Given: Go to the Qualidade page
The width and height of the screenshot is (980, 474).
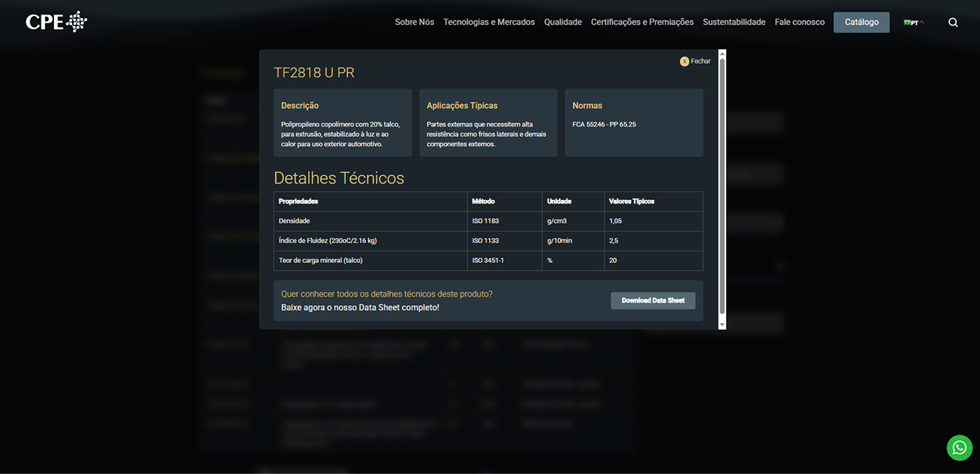Looking at the screenshot, I should (563, 22).
